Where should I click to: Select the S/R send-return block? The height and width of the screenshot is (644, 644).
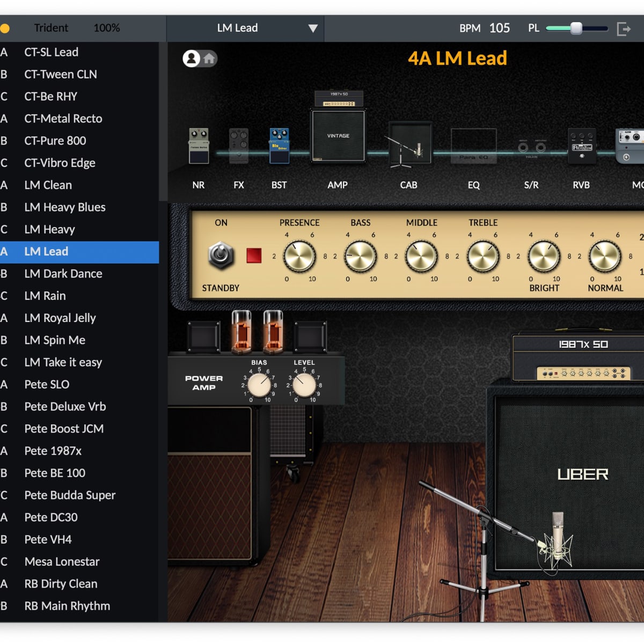pyautogui.click(x=531, y=147)
